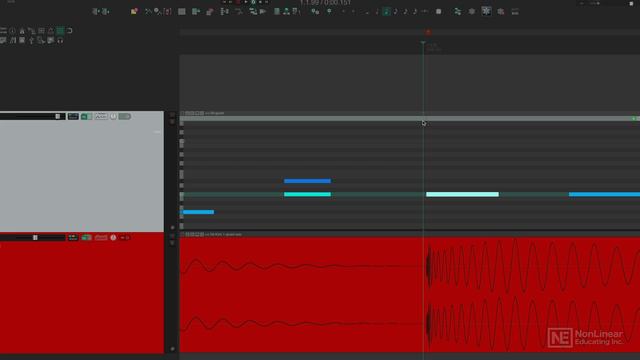
Task: Click the leftmost icon of the top toolbar
Action: pos(96,11)
